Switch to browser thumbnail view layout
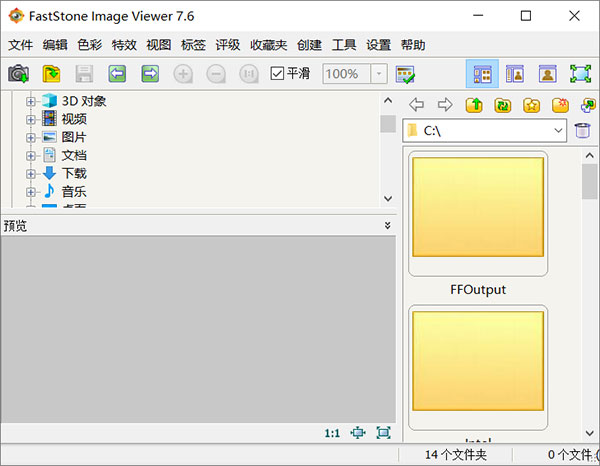The image size is (600, 466). (482, 73)
